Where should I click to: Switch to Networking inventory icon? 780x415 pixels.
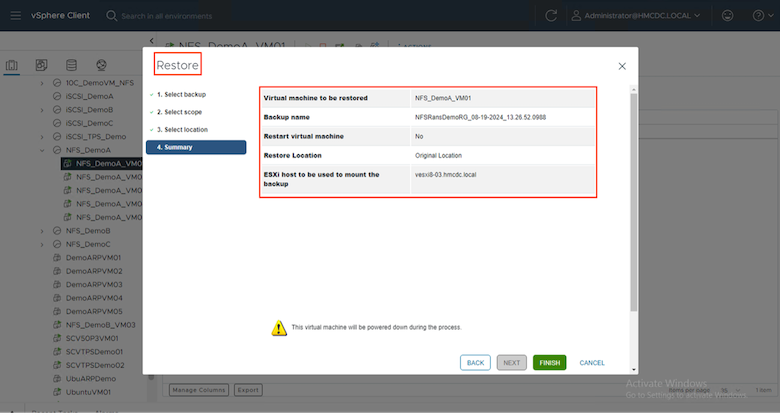click(x=101, y=65)
